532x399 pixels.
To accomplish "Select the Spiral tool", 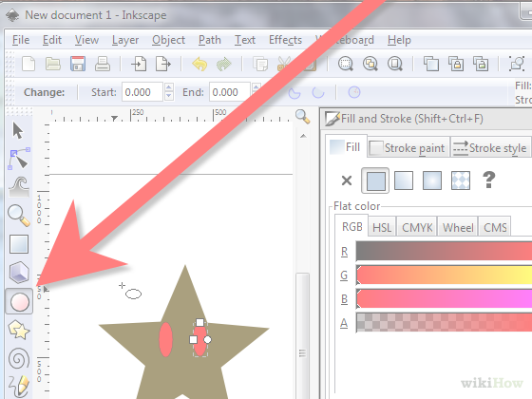I will (x=19, y=359).
